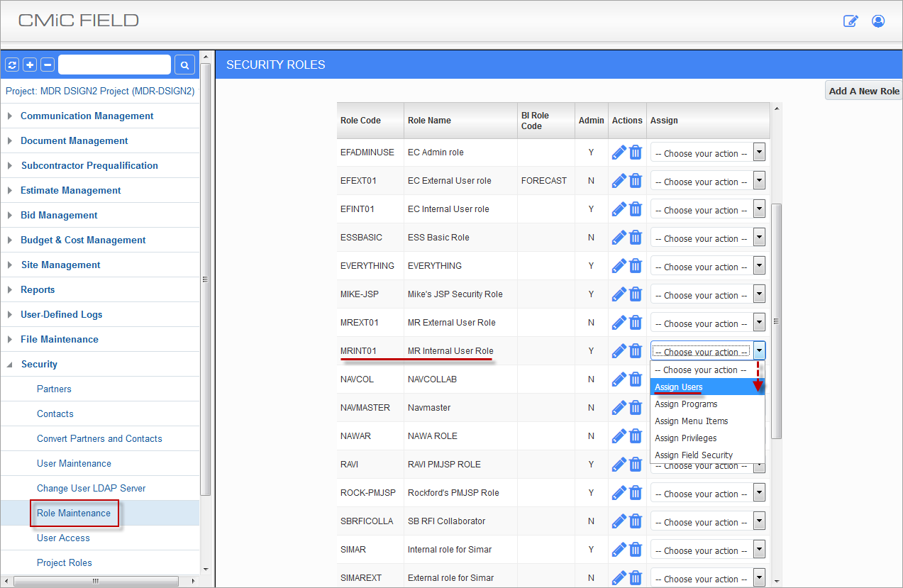
Task: Select Assign Menu Items option
Action: point(707,421)
